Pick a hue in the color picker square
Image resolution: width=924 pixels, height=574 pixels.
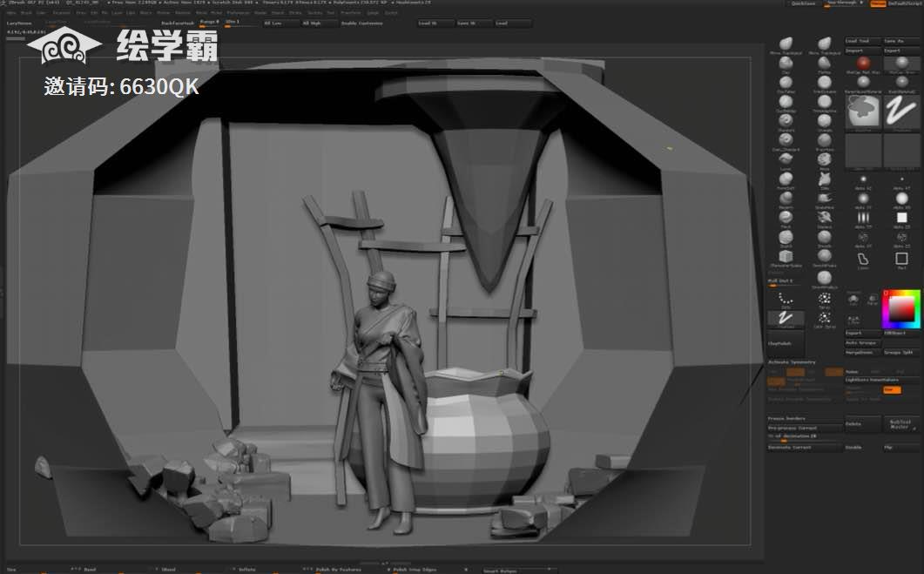(x=901, y=309)
